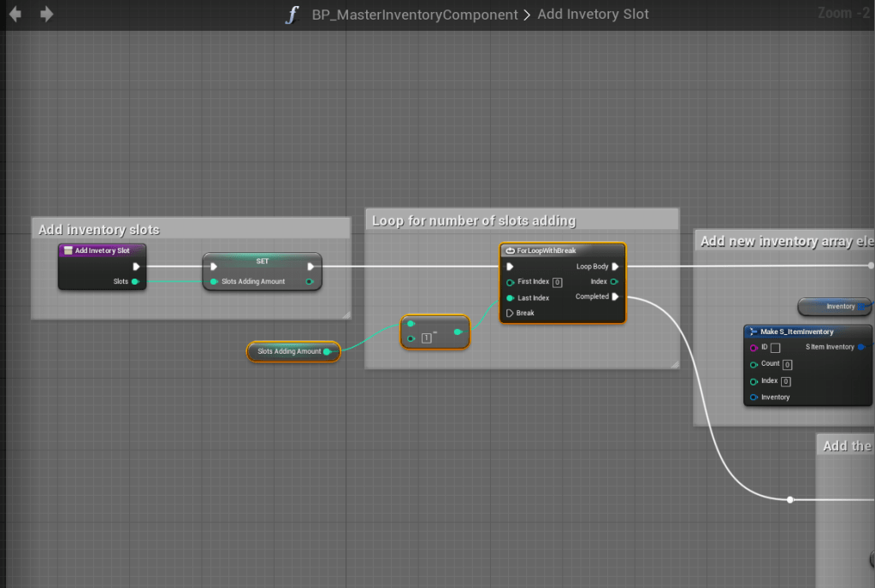
Task: Select the 'Add inventory slots' comment title
Action: pos(99,229)
